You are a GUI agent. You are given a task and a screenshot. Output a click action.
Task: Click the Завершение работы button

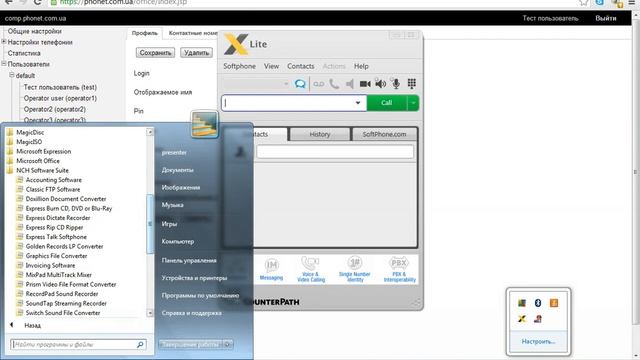(x=191, y=344)
